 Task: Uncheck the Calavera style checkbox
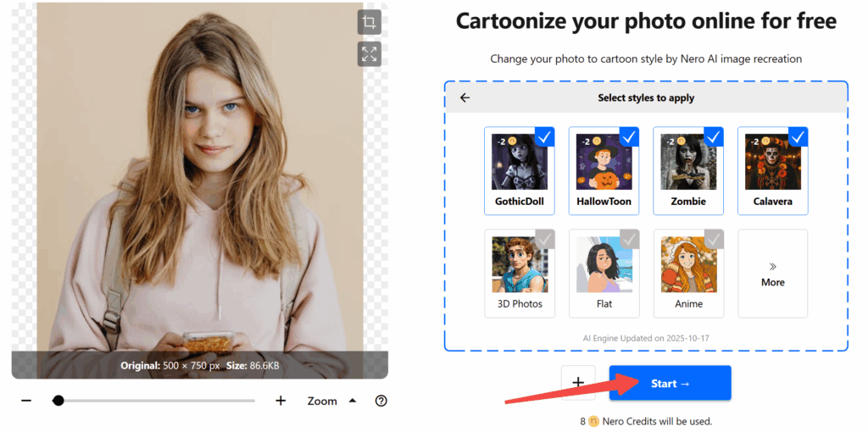coord(798,137)
